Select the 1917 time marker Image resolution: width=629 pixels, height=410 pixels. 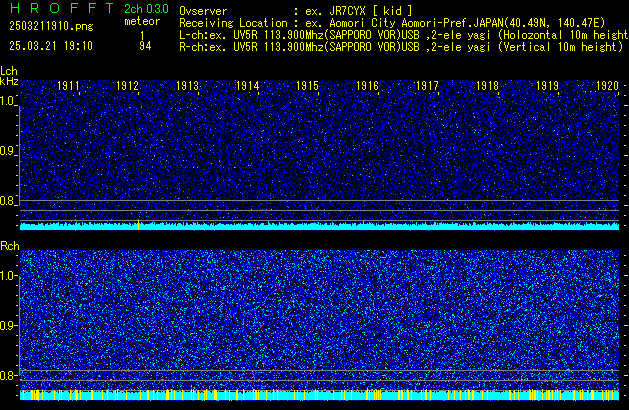click(427, 86)
